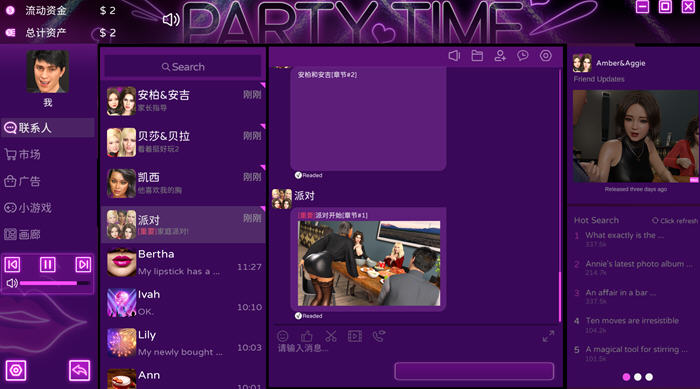Click the add contact icon in chat header
Viewport: 700px width, 389px height.
[x=500, y=56]
